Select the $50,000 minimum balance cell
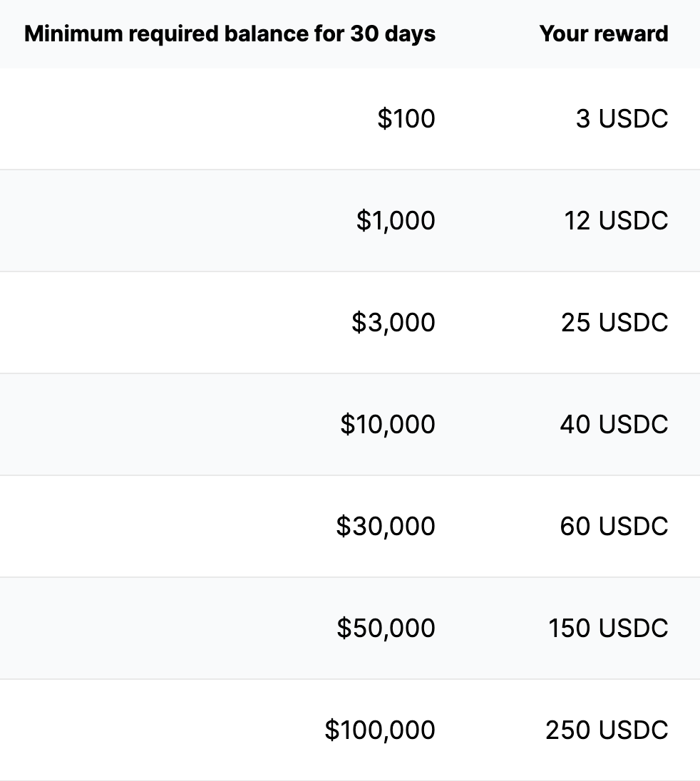The height and width of the screenshot is (781, 700). pyautogui.click(x=386, y=628)
